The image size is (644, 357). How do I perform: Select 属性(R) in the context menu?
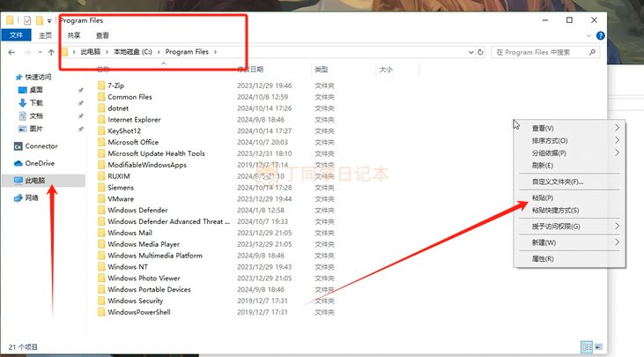tap(543, 258)
